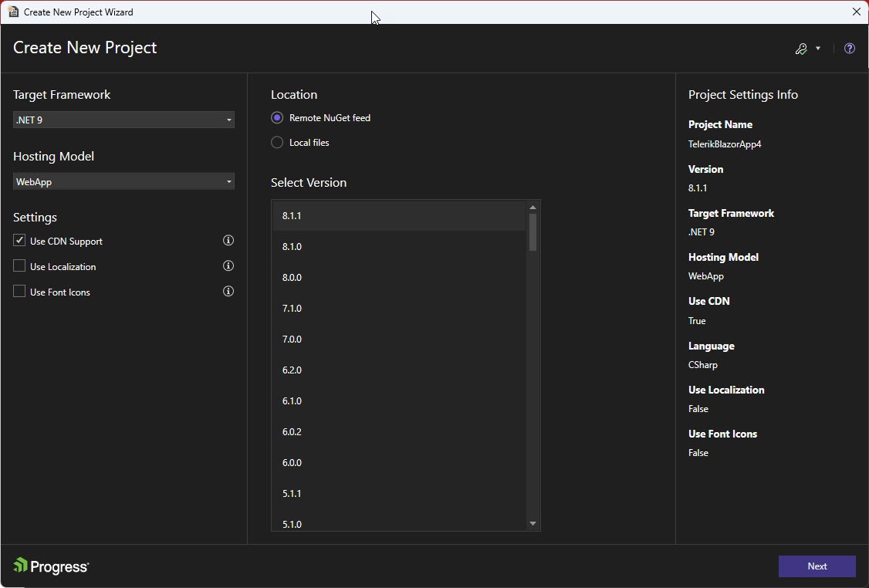Show info for Use Localization
This screenshot has width=869, height=588.
point(228,266)
